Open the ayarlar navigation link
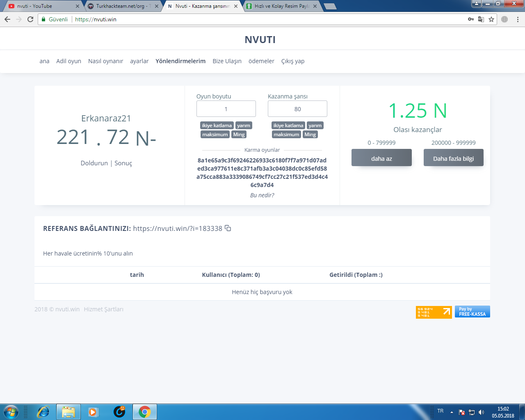Image resolution: width=525 pixels, height=420 pixels. [x=139, y=61]
